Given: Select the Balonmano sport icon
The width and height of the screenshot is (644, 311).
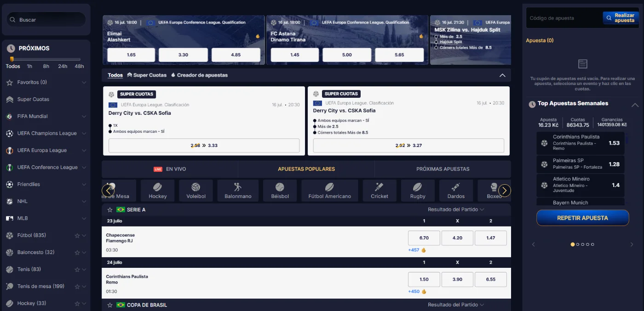Looking at the screenshot, I should 238,191.
